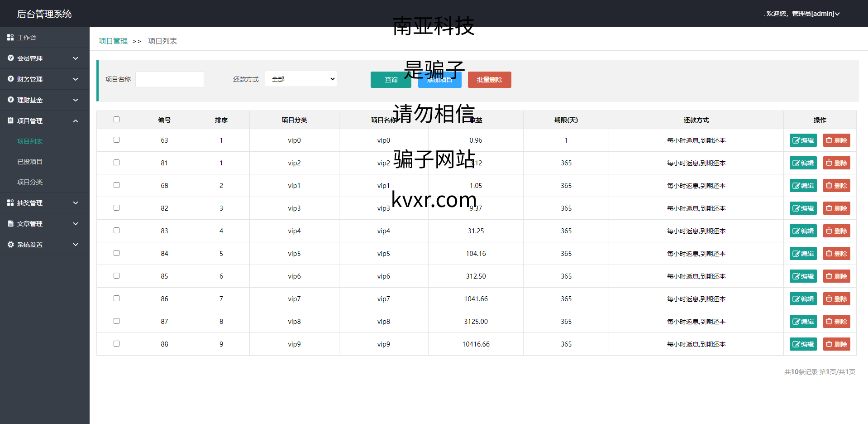
Task: Collapse the 项目管理 menu chevron
Action: (x=76, y=121)
